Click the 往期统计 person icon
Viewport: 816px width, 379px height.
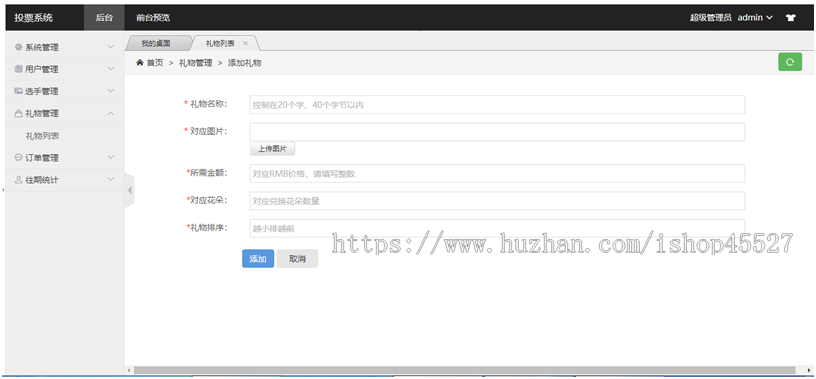19,180
